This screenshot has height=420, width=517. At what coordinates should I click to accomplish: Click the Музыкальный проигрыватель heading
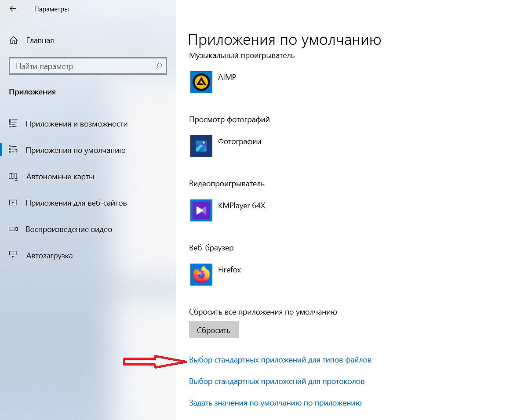(x=242, y=55)
